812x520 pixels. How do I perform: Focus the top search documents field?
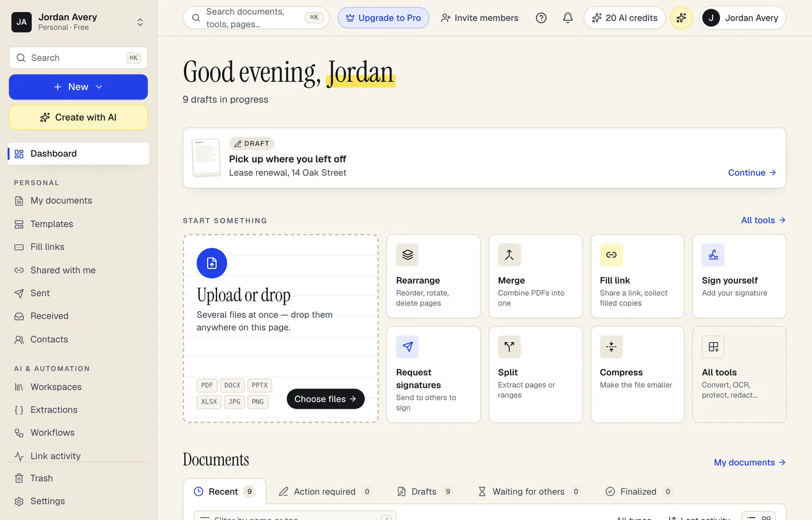[256, 18]
